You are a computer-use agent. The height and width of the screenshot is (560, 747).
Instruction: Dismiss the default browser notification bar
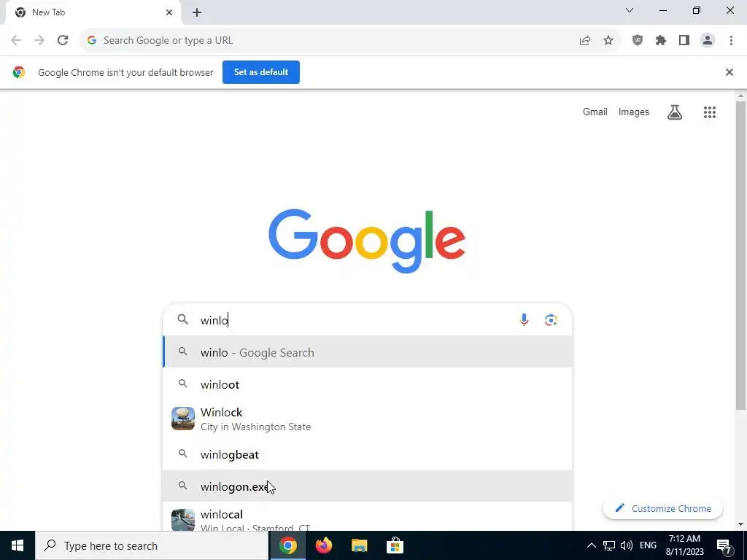click(729, 72)
